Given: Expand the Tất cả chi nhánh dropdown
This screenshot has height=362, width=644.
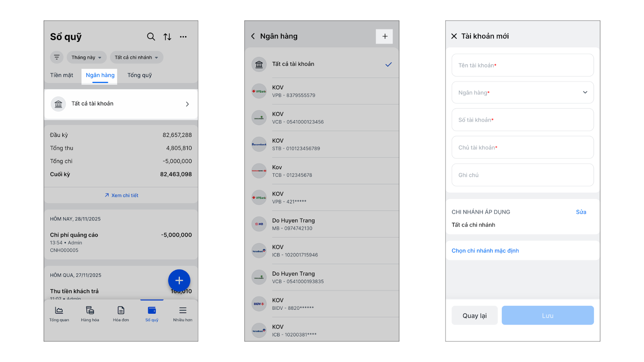Looking at the screenshot, I should (x=136, y=57).
